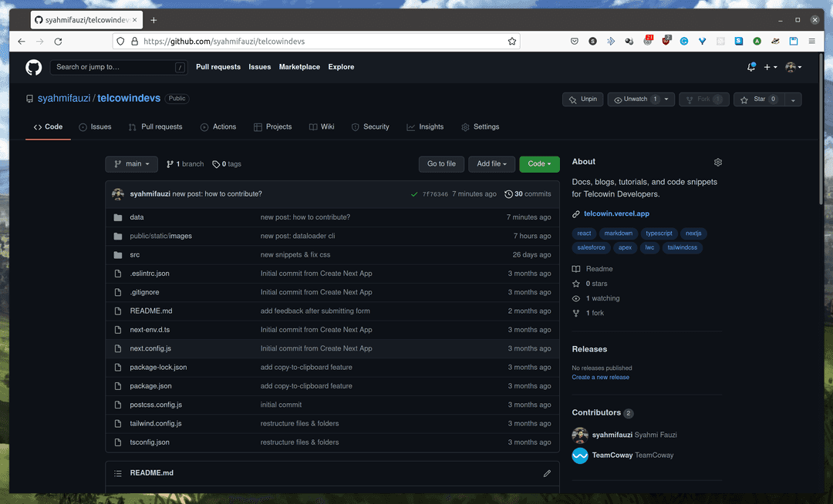The width and height of the screenshot is (833, 504).
Task: Click Pull requests in the top navigation
Action: click(218, 67)
